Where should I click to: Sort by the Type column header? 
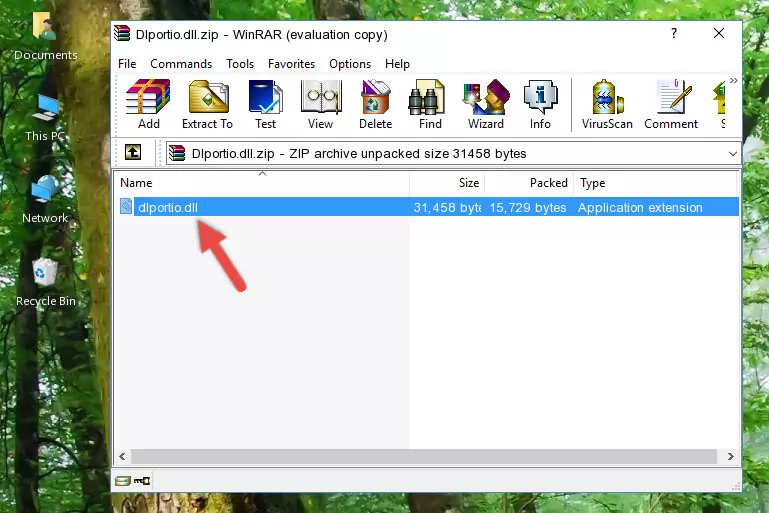(x=655, y=182)
